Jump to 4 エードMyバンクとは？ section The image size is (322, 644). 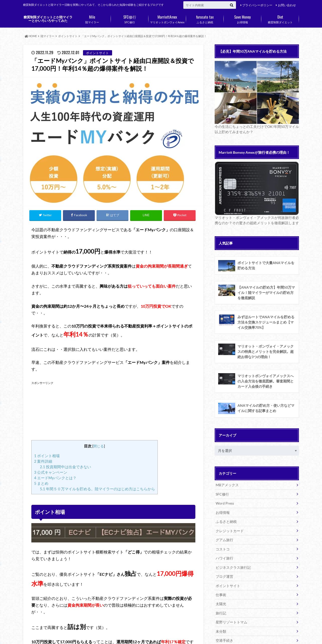click(55, 478)
